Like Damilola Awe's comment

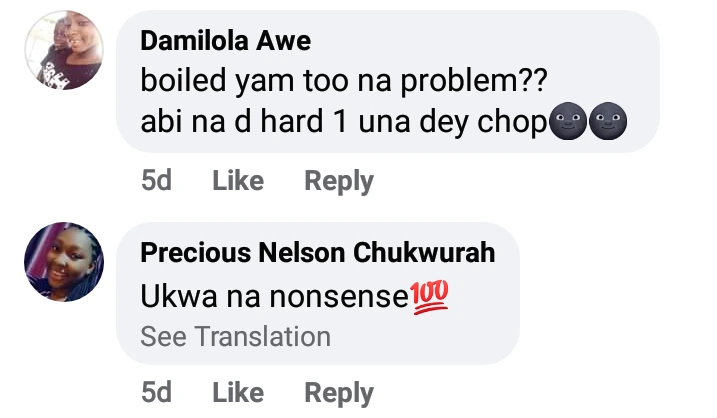tap(238, 182)
